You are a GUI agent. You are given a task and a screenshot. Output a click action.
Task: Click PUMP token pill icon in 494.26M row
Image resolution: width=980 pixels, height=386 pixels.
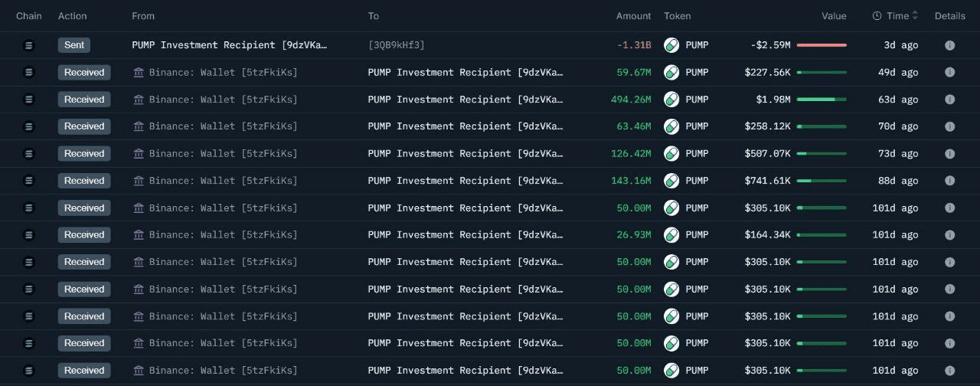coord(671,100)
